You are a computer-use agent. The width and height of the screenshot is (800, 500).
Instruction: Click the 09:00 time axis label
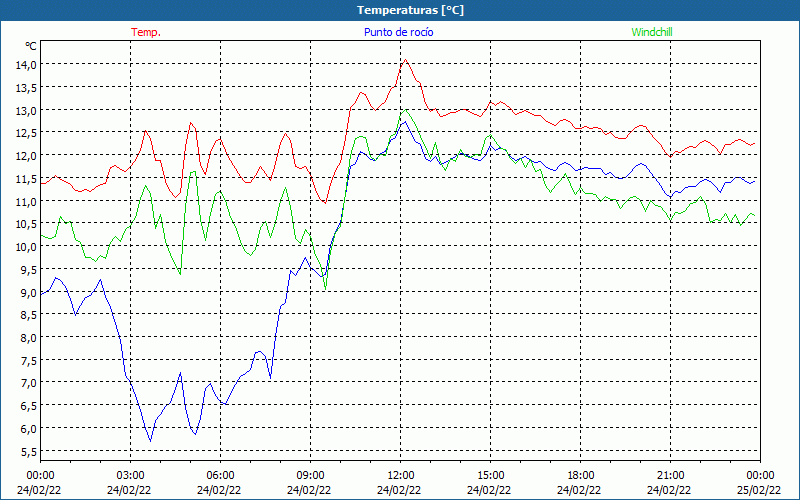310,476
